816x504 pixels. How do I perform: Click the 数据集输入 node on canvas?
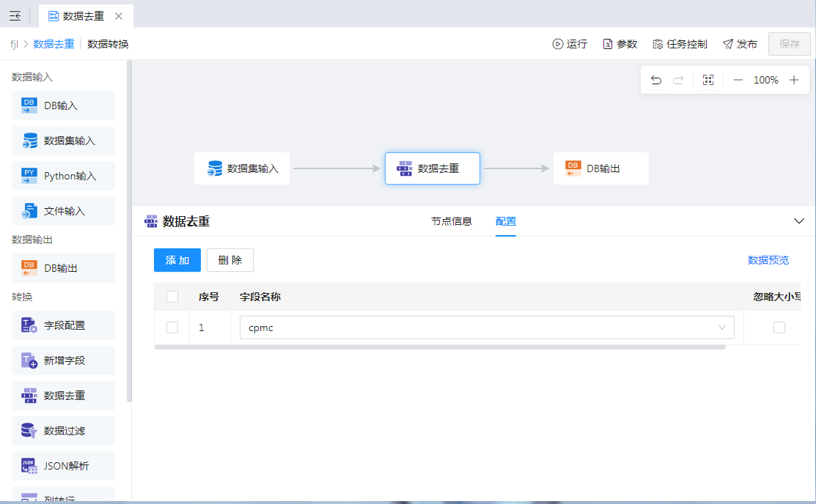click(242, 168)
